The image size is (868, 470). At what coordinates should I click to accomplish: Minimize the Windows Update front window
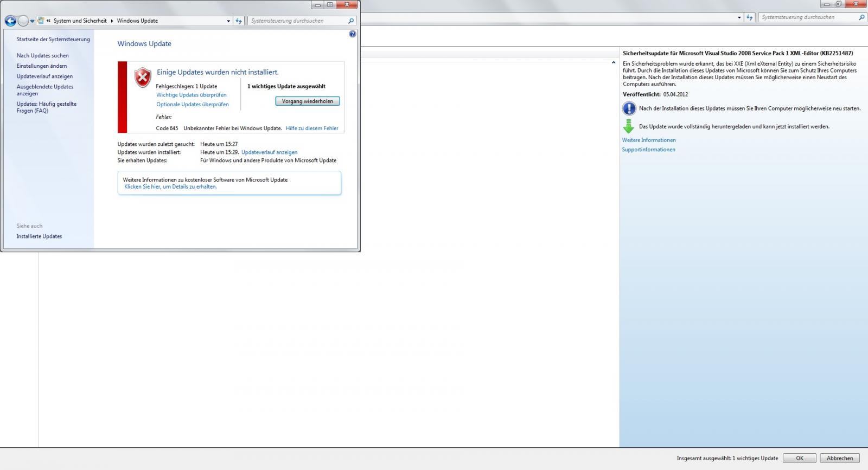click(x=317, y=5)
